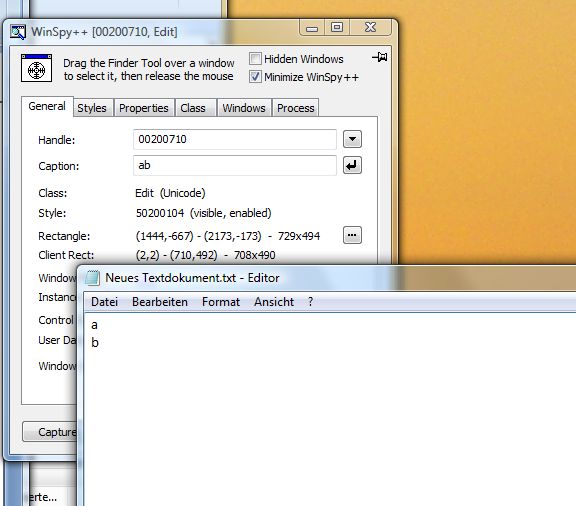Expand the Handle dropdown arrow
Image resolution: width=576 pixels, height=506 pixels.
click(x=352, y=139)
